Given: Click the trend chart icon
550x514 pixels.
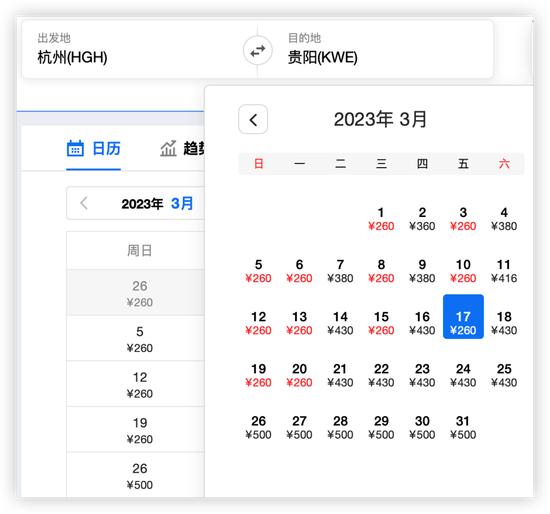Looking at the screenshot, I should click(x=168, y=148).
